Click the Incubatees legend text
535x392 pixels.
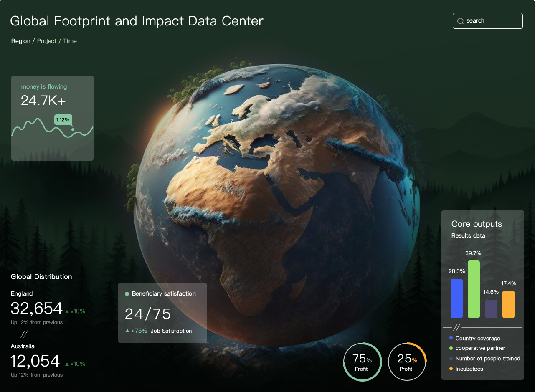[469, 369]
